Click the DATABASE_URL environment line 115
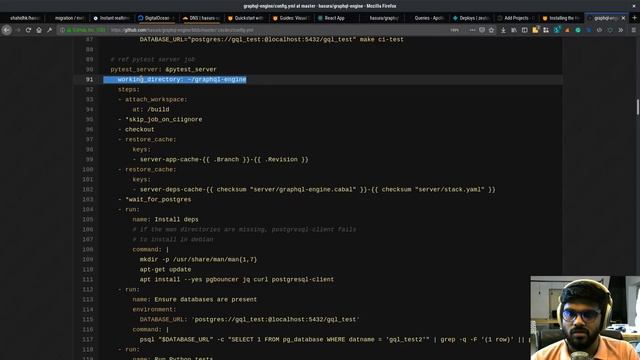This screenshot has width=640, height=360. (249, 320)
